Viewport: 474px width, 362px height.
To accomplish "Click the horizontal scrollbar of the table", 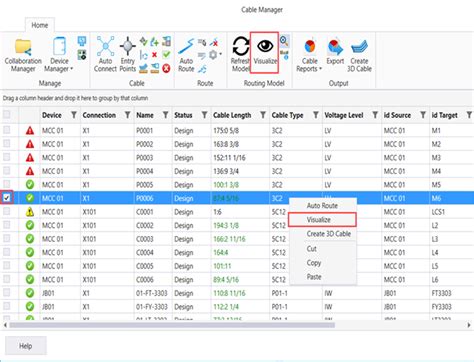I will (x=172, y=325).
